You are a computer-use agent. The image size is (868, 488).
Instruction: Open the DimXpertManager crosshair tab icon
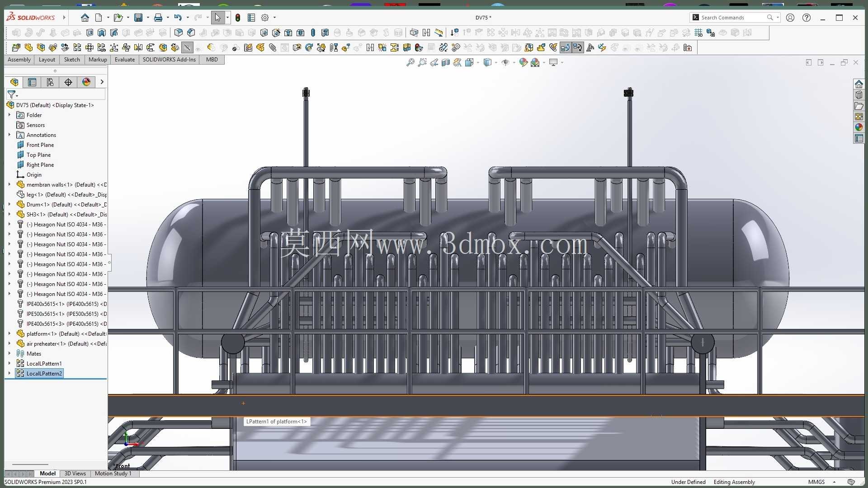(68, 82)
